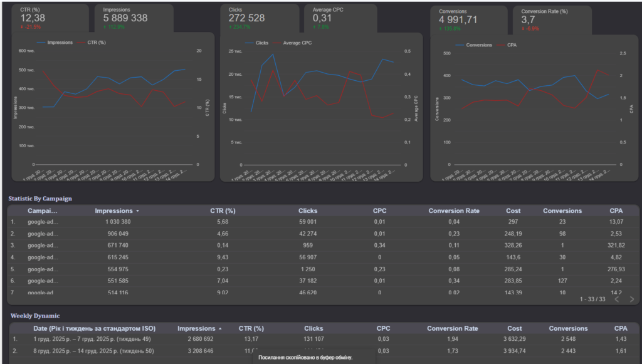Toggle Impressions series in first chart legend
The width and height of the screenshot is (642, 364).
[x=59, y=43]
